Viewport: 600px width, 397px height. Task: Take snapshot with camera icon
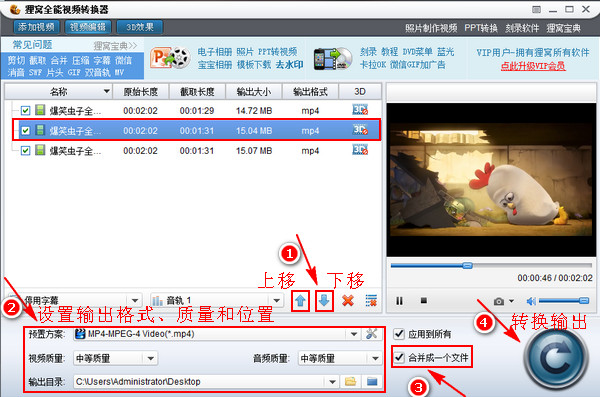pyautogui.click(x=499, y=302)
